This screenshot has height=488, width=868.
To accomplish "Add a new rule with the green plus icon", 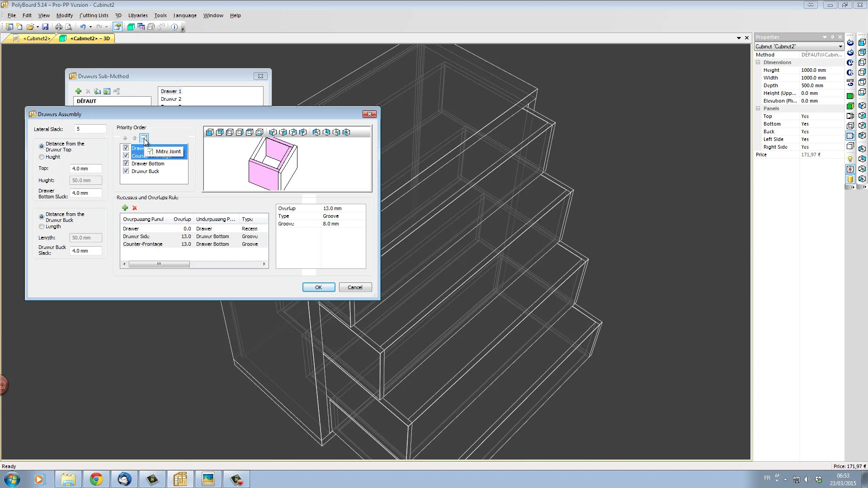I will pyautogui.click(x=125, y=208).
